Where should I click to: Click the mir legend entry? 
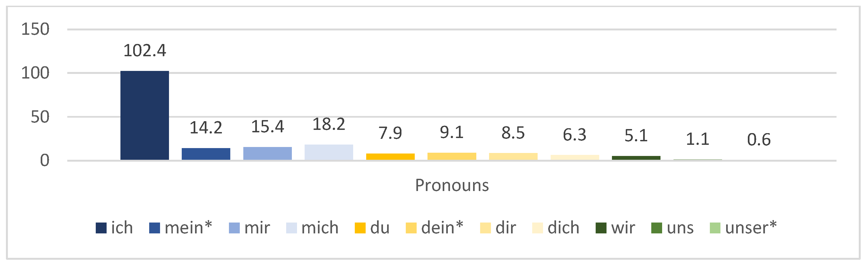(x=249, y=228)
